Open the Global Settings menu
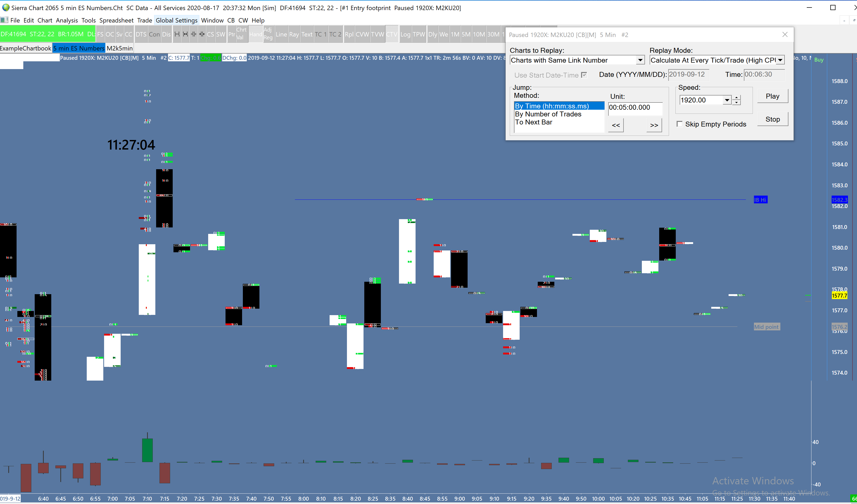 pyautogui.click(x=176, y=20)
